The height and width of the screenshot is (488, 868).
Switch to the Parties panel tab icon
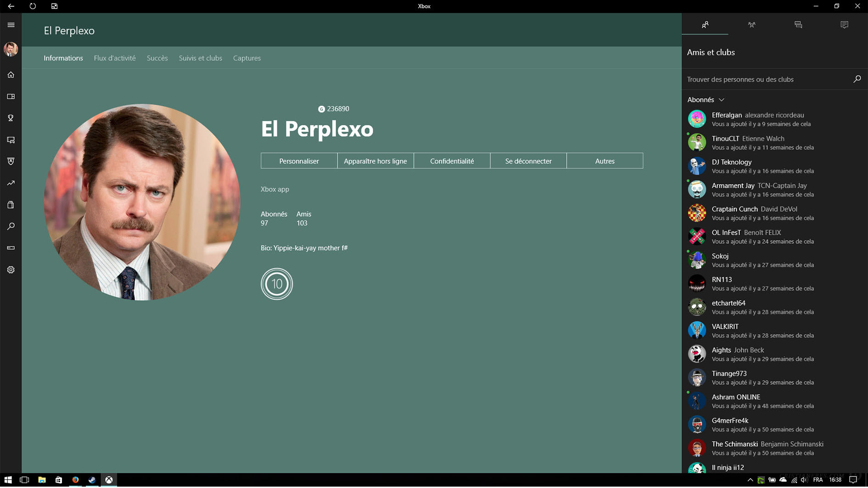[x=751, y=25]
